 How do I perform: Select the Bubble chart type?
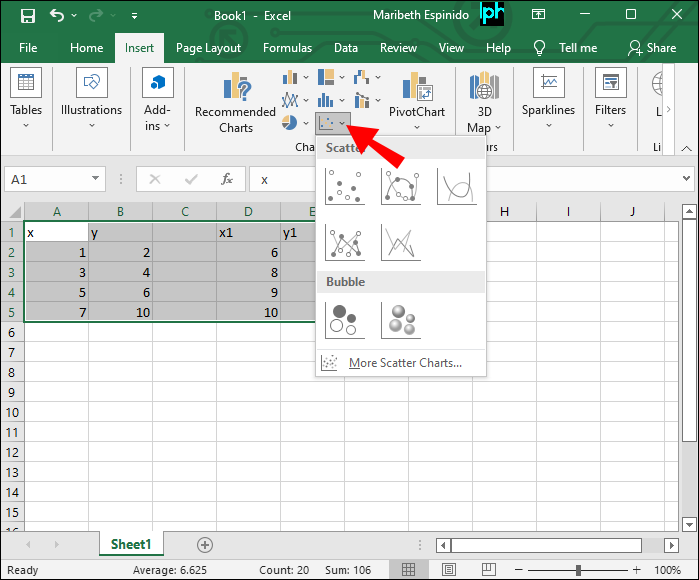point(345,320)
